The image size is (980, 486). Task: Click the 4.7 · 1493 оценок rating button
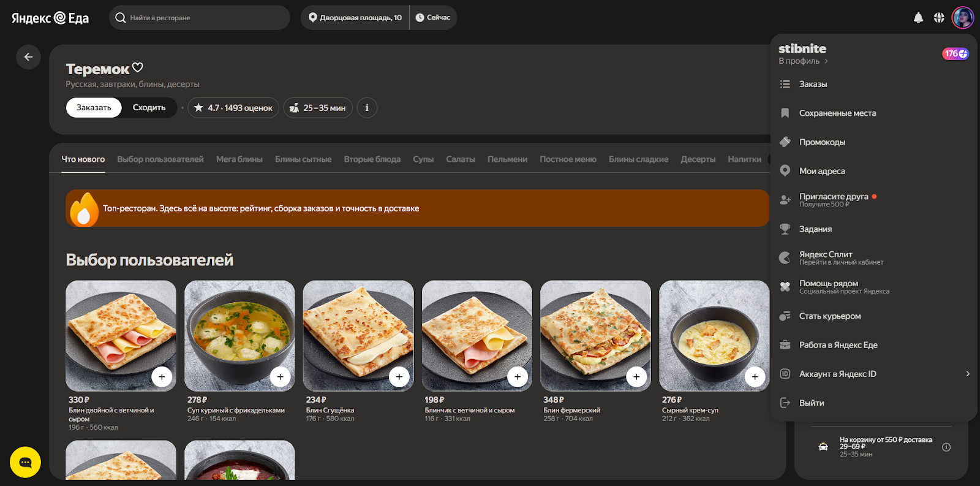(233, 108)
